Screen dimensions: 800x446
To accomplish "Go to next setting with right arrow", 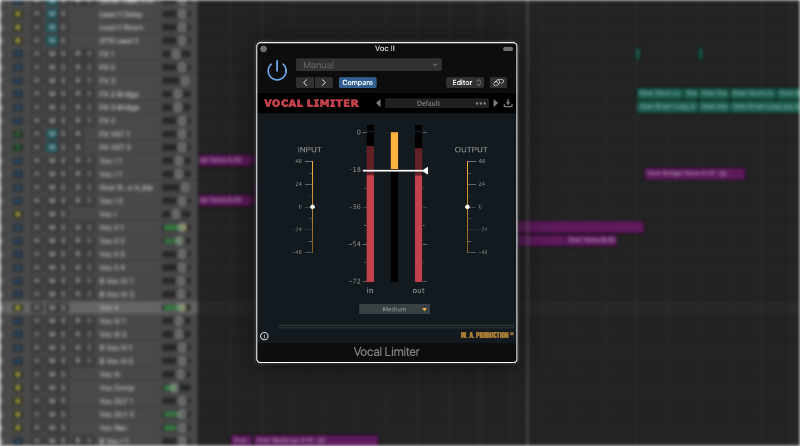I will 323,83.
